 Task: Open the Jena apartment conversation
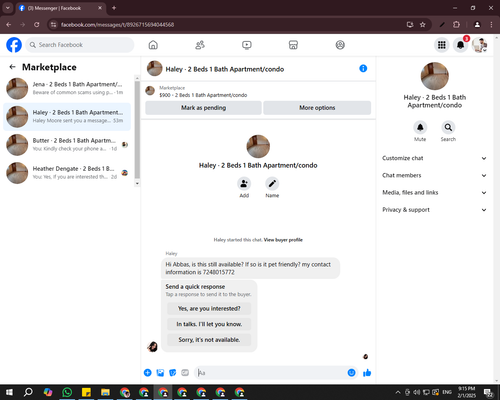point(67,88)
